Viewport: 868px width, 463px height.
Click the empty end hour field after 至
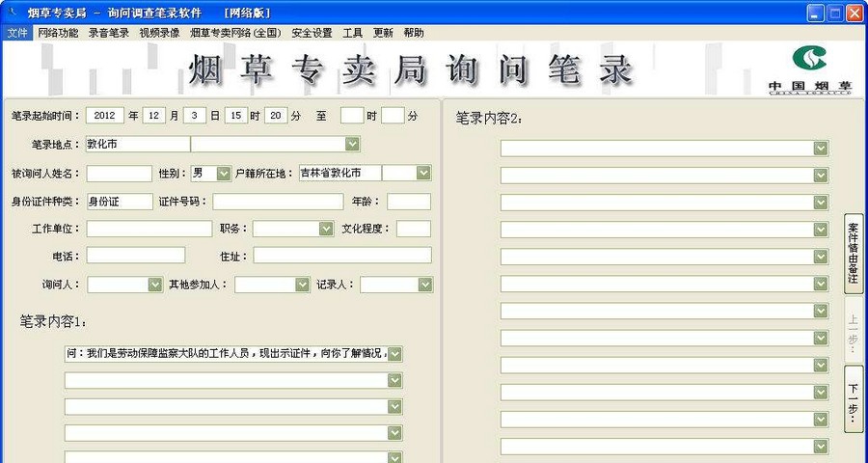[352, 115]
